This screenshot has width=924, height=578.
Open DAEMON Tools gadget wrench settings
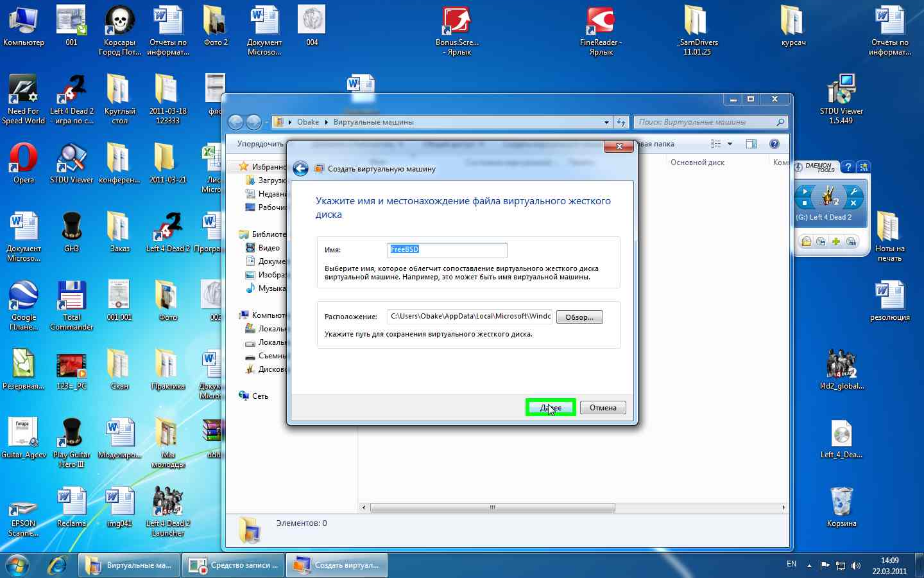point(853,191)
